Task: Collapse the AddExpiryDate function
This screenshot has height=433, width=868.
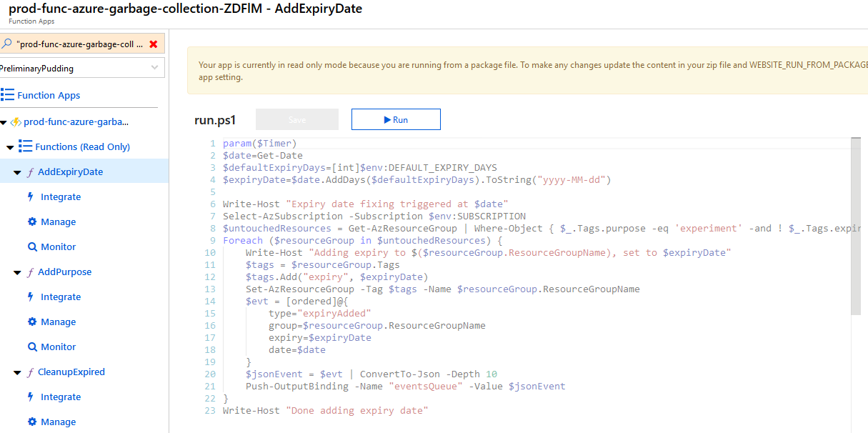Action: click(x=17, y=172)
